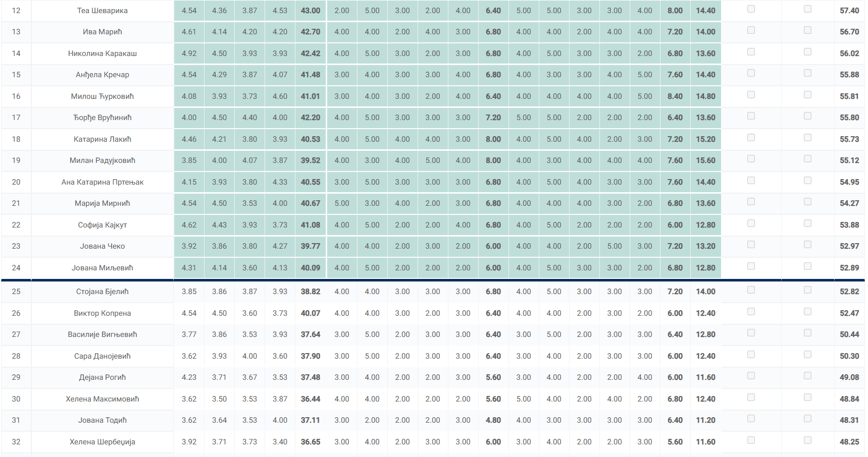The height and width of the screenshot is (457, 868).
Task: Select the name Јована Миљевић
Action: point(103,268)
